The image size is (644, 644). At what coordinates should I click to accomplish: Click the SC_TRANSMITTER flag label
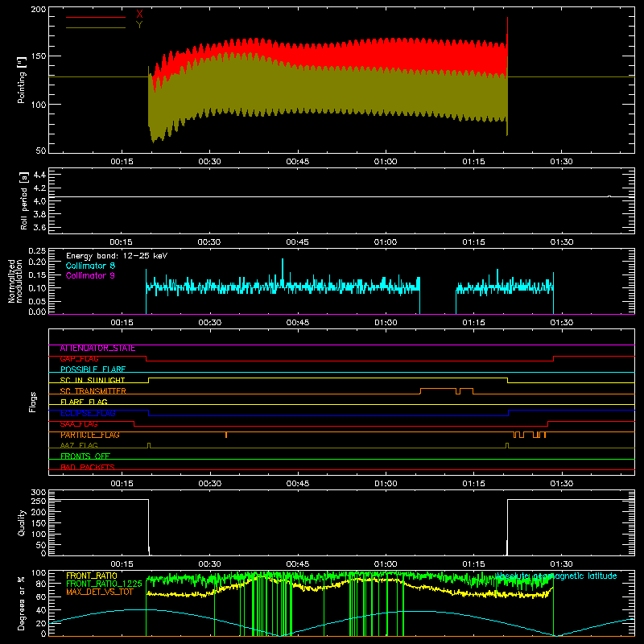[x=93, y=391]
